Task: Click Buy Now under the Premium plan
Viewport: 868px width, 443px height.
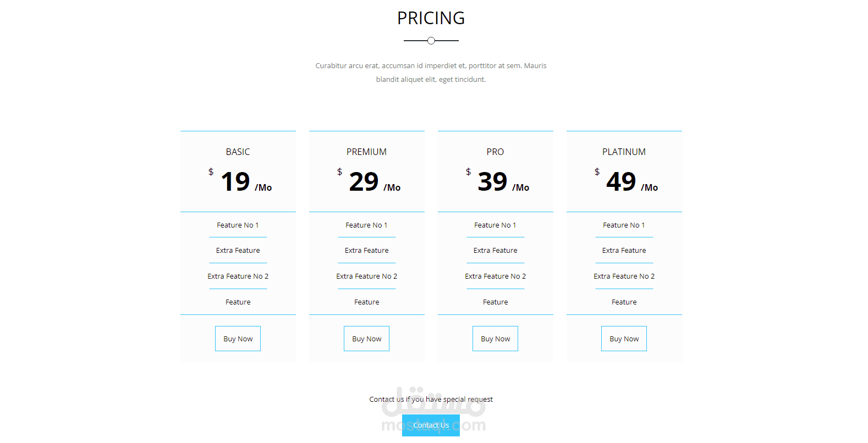Action: click(366, 339)
